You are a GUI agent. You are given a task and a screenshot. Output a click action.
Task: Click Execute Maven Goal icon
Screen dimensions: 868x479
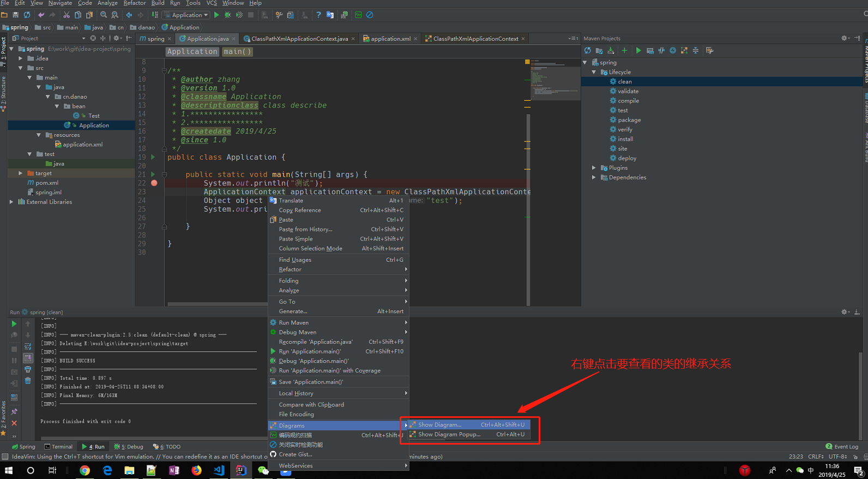(x=650, y=51)
